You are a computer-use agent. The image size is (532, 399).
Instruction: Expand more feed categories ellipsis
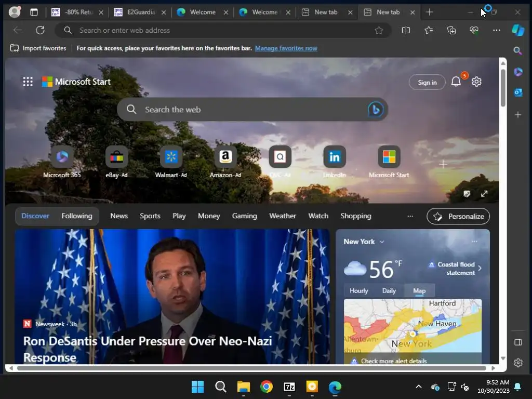pyautogui.click(x=410, y=216)
